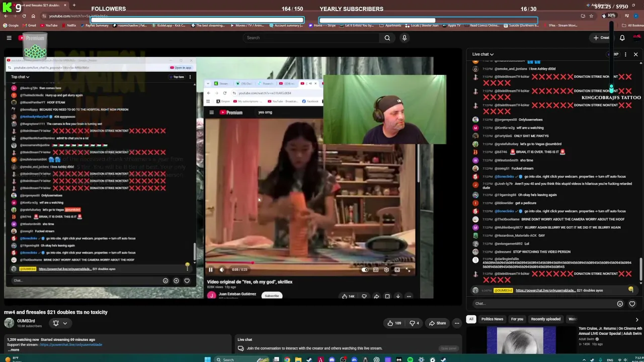Open more actions beside the Share button

457,323
